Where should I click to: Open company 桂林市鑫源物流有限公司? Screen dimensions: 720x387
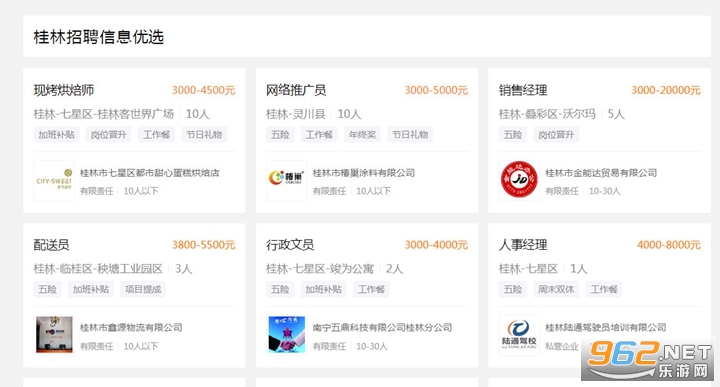(131, 328)
